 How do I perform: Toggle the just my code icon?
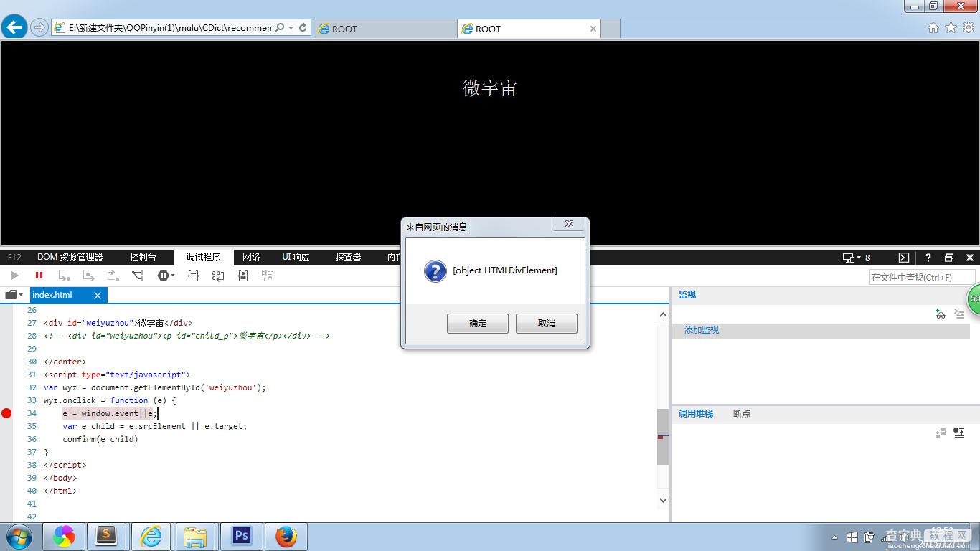tap(243, 275)
